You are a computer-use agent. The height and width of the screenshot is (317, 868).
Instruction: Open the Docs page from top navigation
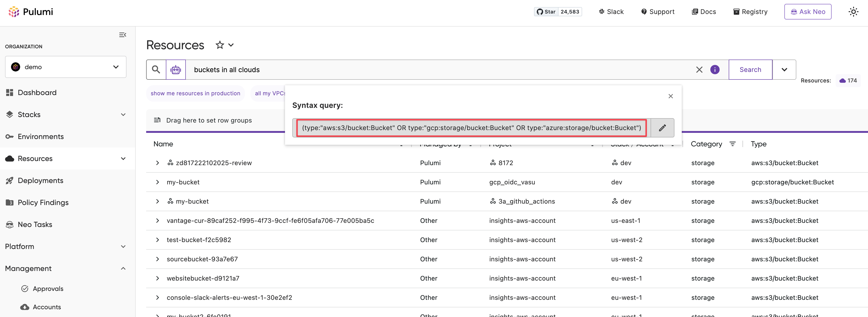pyautogui.click(x=704, y=11)
